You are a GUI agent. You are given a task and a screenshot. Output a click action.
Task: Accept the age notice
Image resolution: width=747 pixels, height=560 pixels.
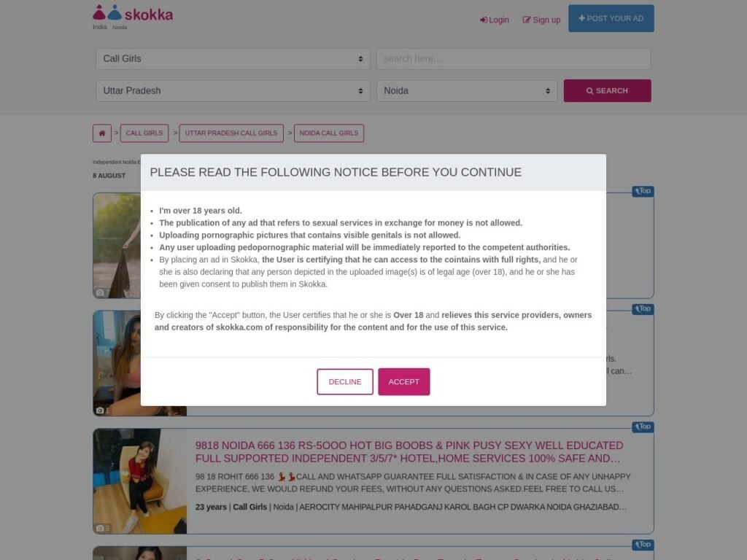pos(404,382)
